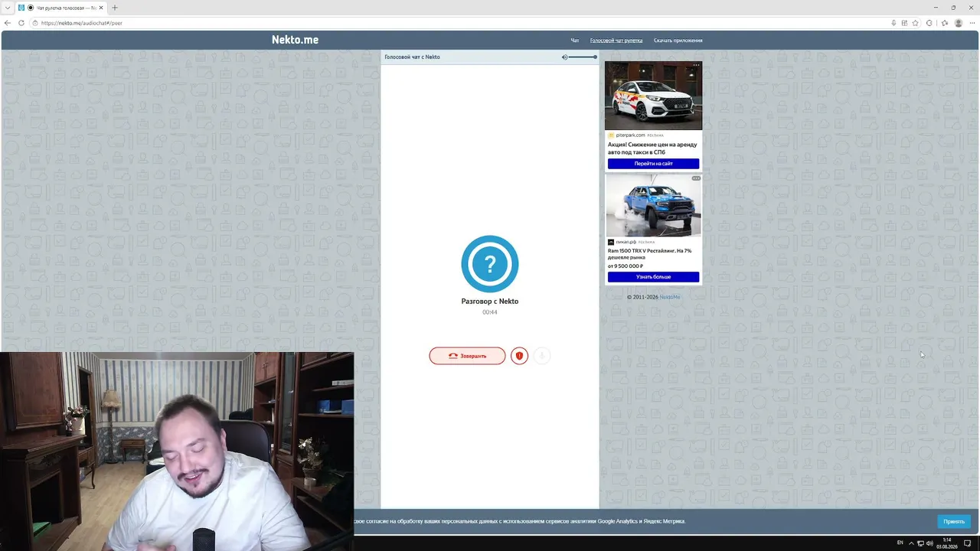Screen dimensions: 980x551
Task: Open the favorites list icon
Action: point(944,23)
